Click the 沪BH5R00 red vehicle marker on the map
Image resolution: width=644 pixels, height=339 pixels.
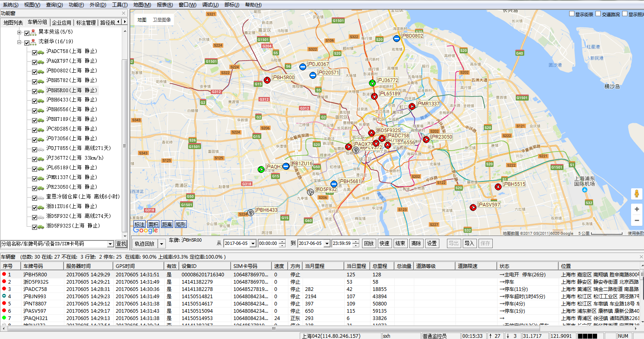[x=267, y=80]
